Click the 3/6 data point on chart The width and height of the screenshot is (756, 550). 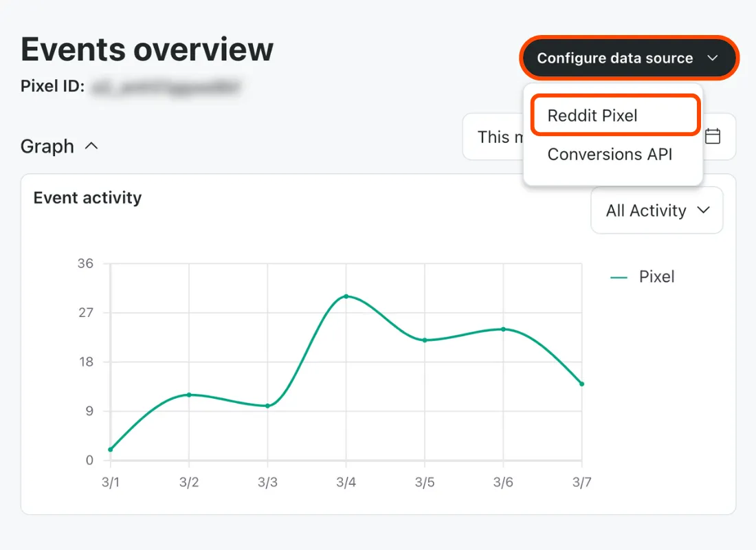coord(503,329)
